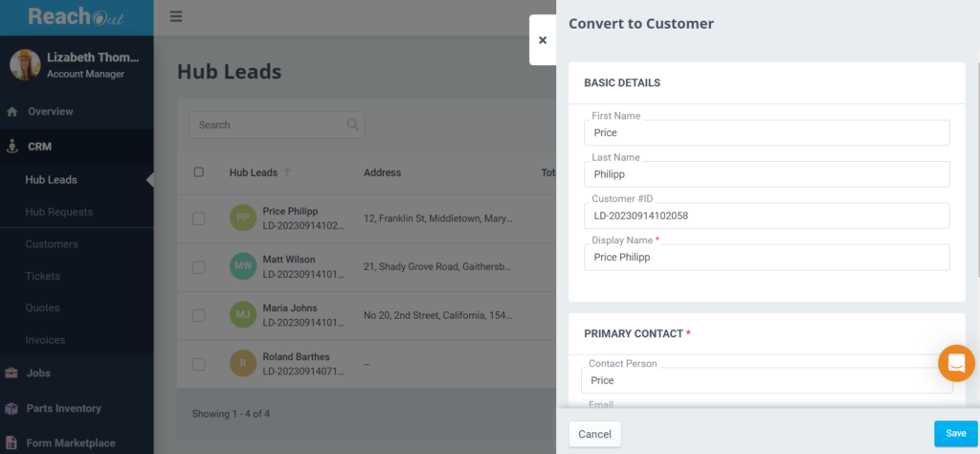
Task: Click the Save button
Action: point(955,433)
